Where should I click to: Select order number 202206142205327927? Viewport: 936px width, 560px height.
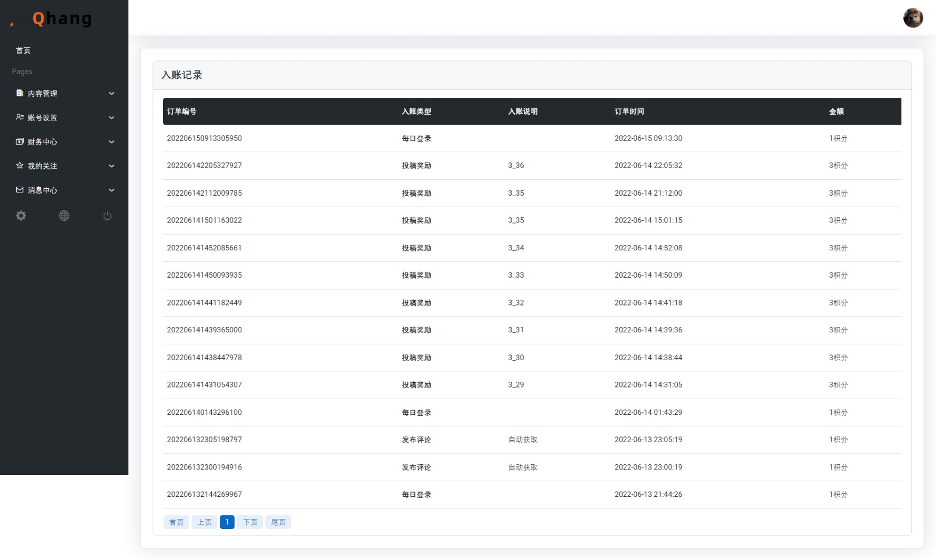tap(205, 166)
